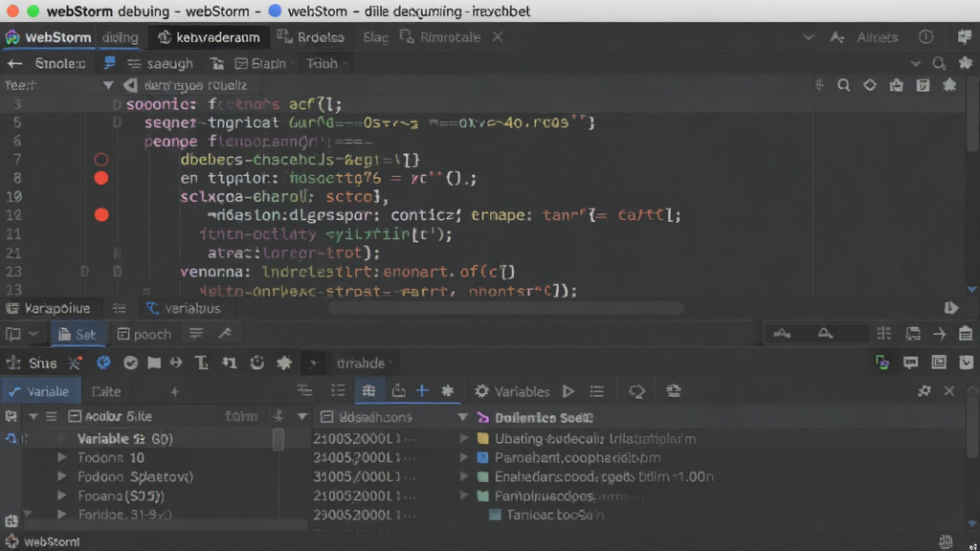Expand the 'Ubating codecalis' folder

click(464, 438)
